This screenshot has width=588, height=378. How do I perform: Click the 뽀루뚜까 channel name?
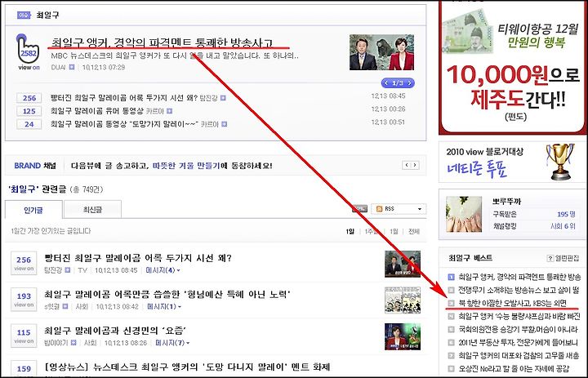point(506,202)
